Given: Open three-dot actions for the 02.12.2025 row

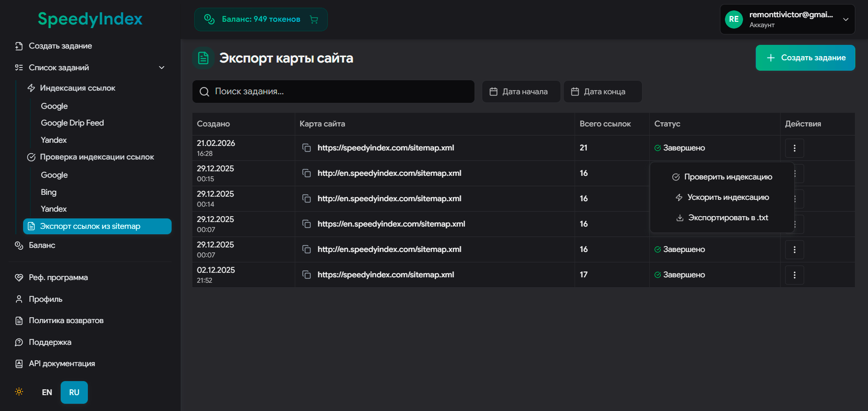Looking at the screenshot, I should click(x=794, y=275).
